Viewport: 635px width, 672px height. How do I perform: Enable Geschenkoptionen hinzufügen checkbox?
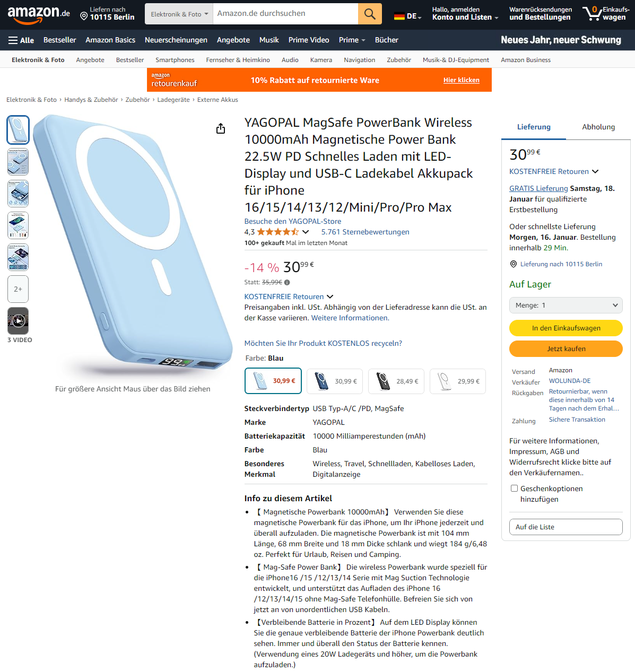pyautogui.click(x=514, y=488)
